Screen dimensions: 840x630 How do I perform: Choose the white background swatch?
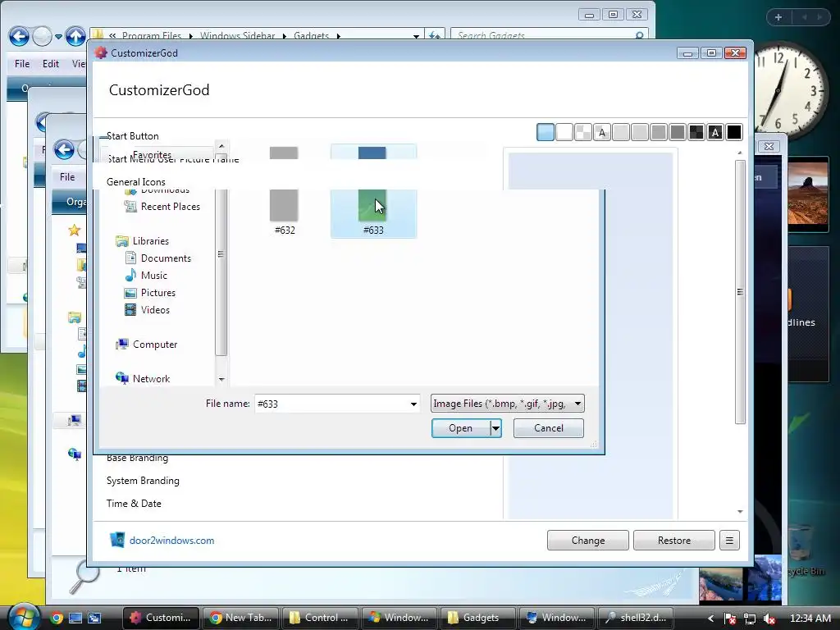coord(564,132)
